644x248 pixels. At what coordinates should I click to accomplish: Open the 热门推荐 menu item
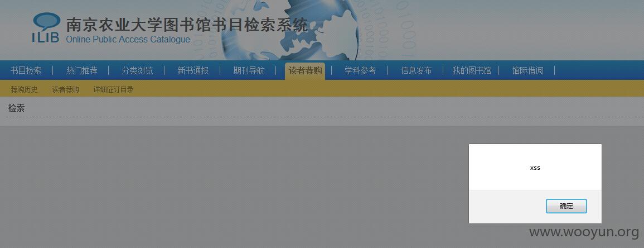(x=82, y=71)
